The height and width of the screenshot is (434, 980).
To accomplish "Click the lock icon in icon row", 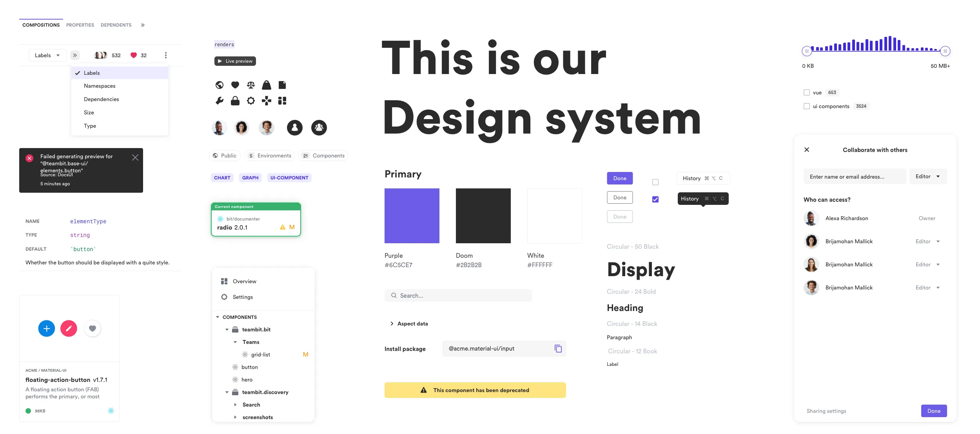I will pos(234,101).
